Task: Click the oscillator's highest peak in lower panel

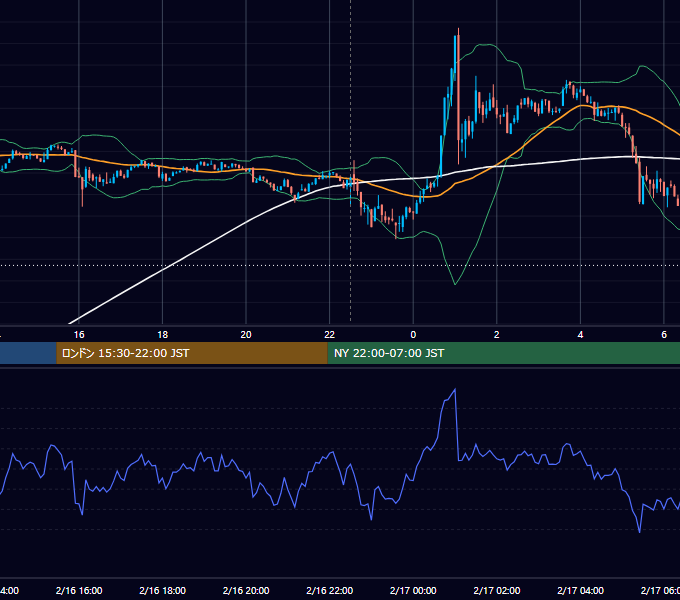Action: 455,389
